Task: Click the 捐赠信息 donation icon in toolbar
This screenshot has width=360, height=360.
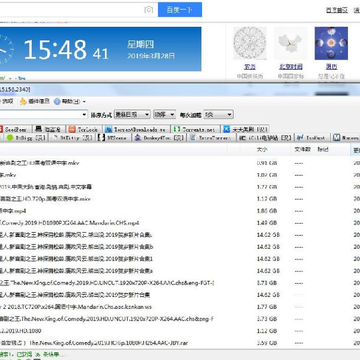Action: coord(35,101)
